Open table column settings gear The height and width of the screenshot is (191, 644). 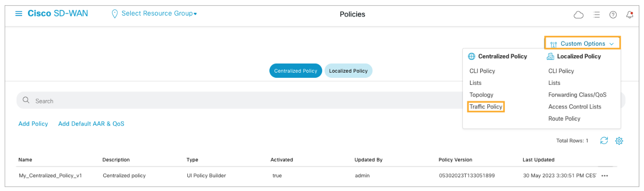(x=619, y=141)
